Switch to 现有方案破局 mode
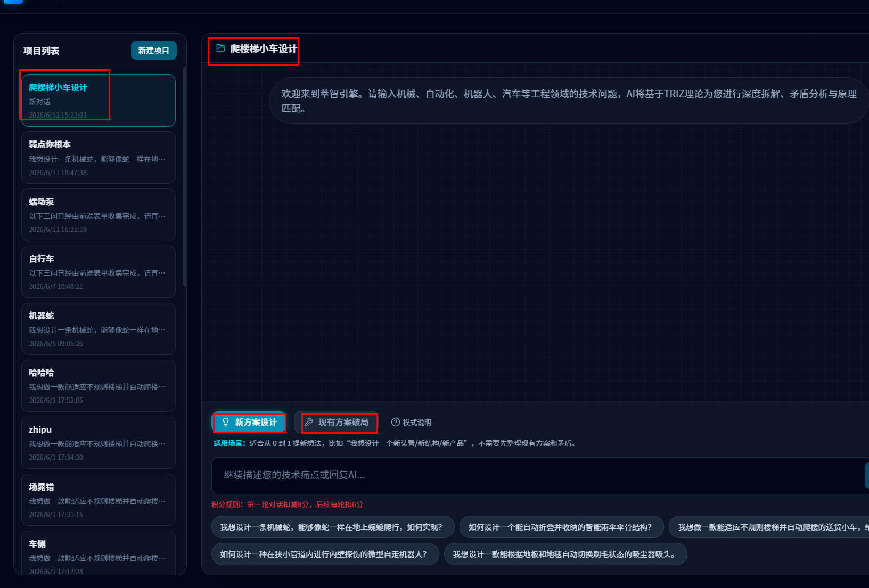 (337, 423)
